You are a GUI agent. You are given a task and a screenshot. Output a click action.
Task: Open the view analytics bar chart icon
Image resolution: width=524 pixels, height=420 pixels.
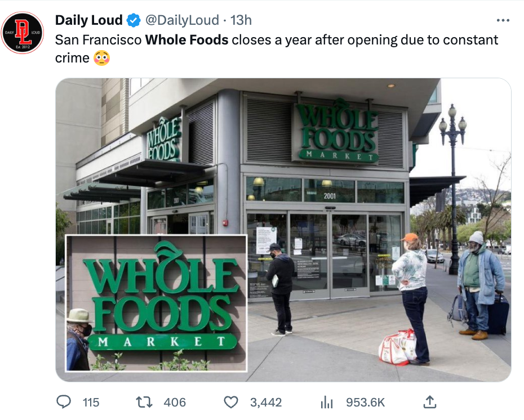[x=326, y=403]
